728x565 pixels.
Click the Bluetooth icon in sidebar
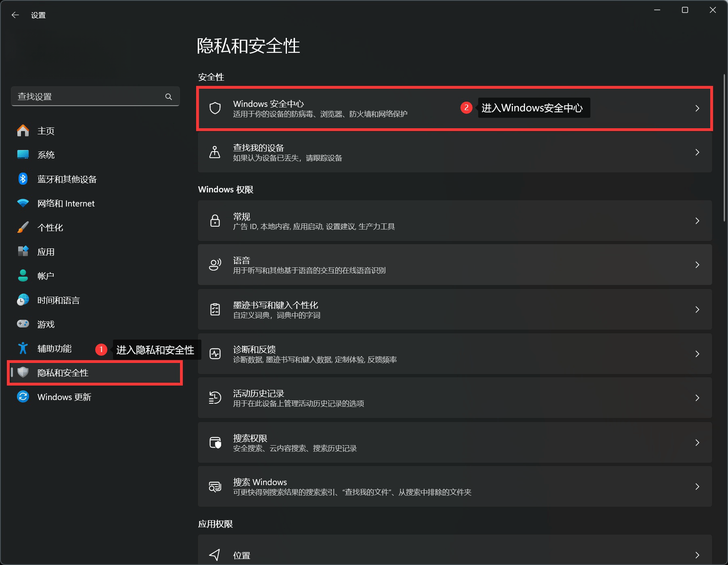pos(23,179)
